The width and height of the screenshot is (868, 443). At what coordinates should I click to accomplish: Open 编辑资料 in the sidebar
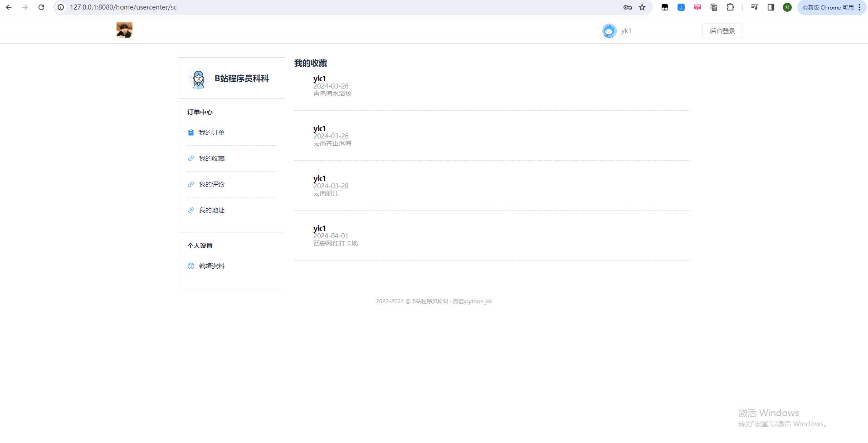tap(212, 266)
